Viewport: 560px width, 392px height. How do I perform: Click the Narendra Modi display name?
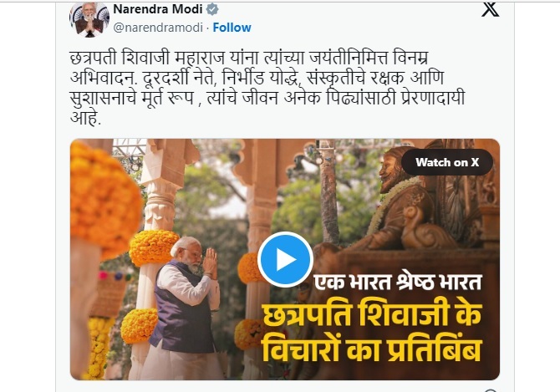[158, 9]
